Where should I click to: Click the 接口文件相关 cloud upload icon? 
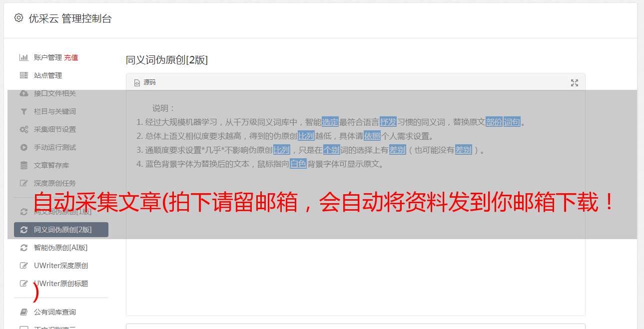tap(23, 93)
